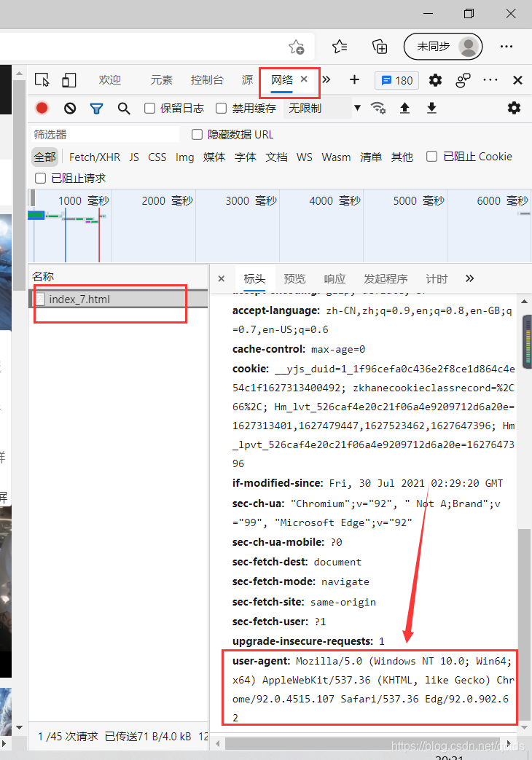532x760 pixels.
Task: Enable 保留日志 checkbox
Action: coord(150,108)
